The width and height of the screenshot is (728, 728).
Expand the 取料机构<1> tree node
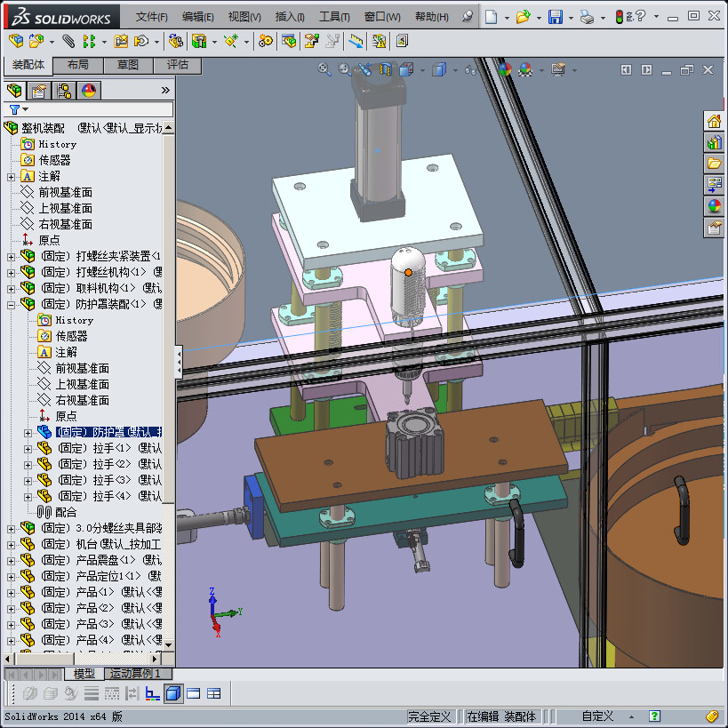[x=12, y=289]
